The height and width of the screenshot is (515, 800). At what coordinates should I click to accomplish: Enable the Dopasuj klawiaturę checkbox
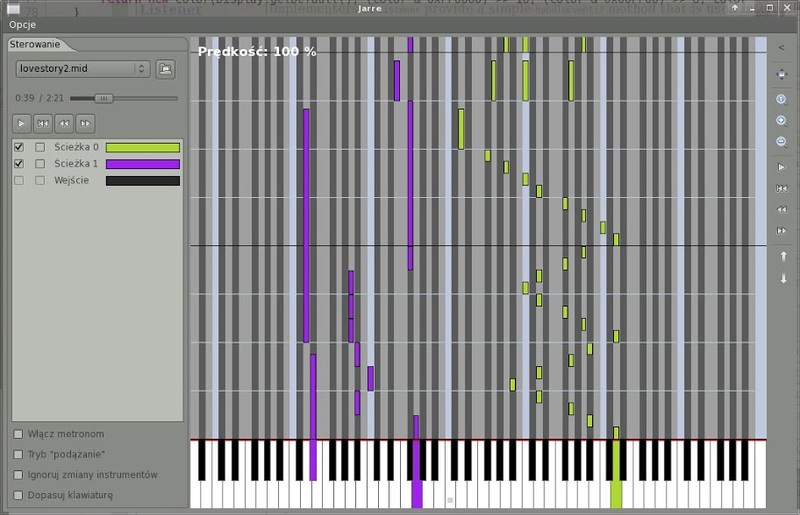[18, 495]
